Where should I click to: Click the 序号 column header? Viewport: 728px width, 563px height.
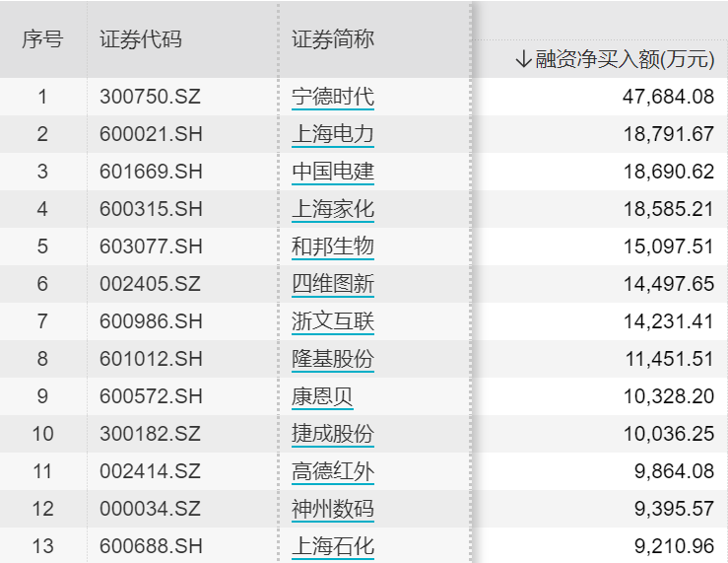point(42,39)
